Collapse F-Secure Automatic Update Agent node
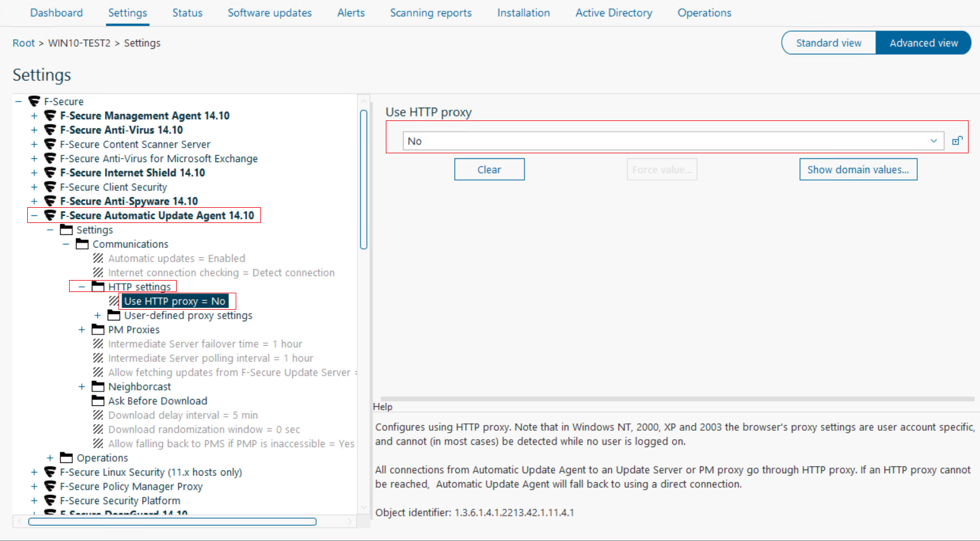The height and width of the screenshot is (541, 980). point(34,215)
